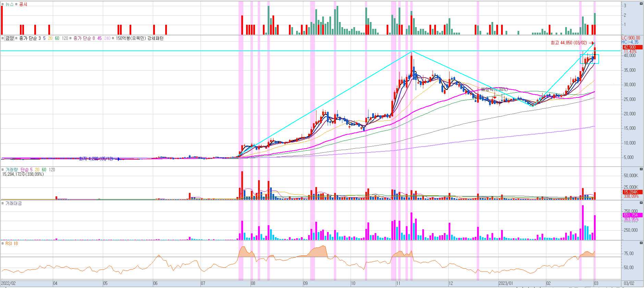This screenshot has width=644, height=288.
Task: Click the 11.43% change rate text
Action: tap(630, 51)
